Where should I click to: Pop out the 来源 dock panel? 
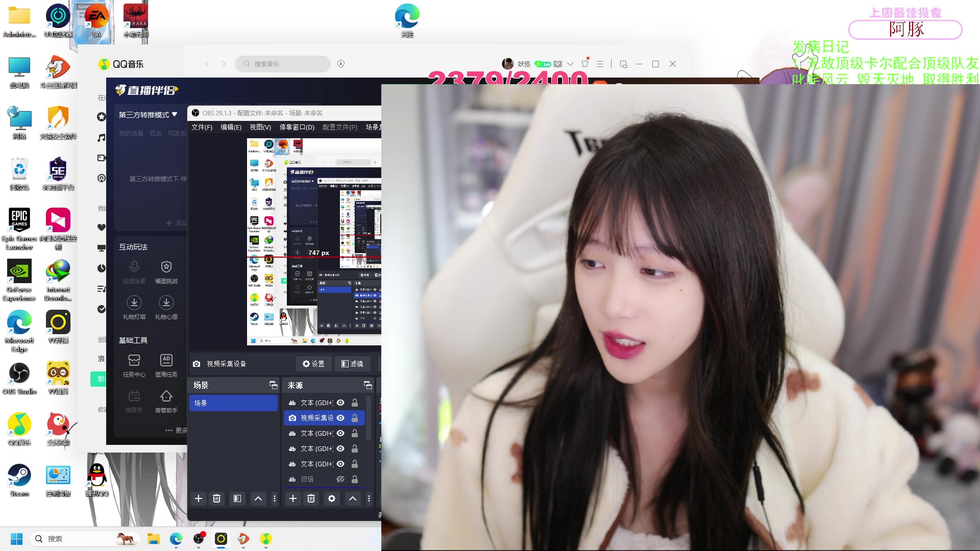pos(367,385)
